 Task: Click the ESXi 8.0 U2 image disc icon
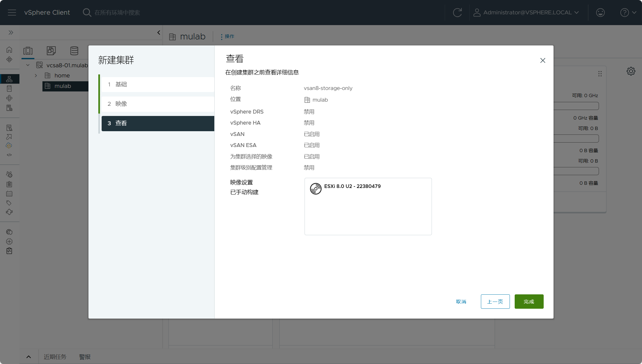(x=316, y=189)
